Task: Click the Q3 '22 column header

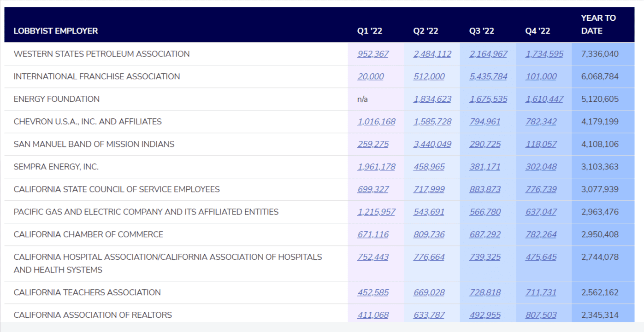Action: click(482, 31)
